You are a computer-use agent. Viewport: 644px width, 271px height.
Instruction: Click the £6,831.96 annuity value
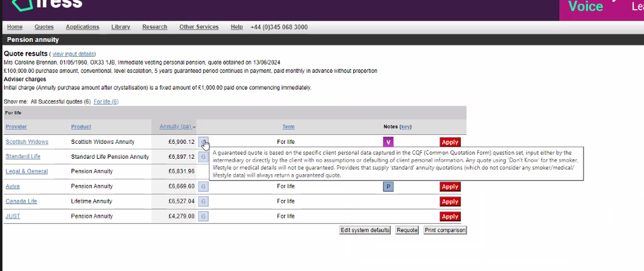point(181,172)
